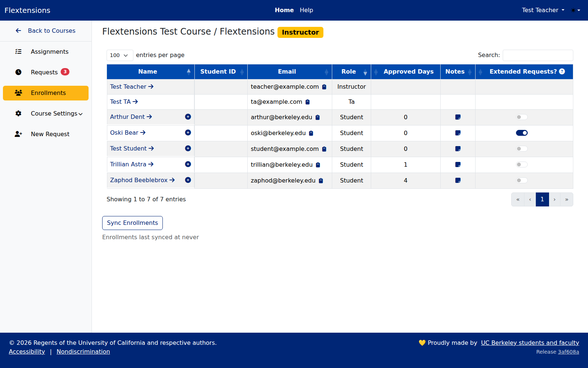588x368 pixels.
Task: Copy trillian@berkeley.edu email clipboard icon
Action: 318,165
